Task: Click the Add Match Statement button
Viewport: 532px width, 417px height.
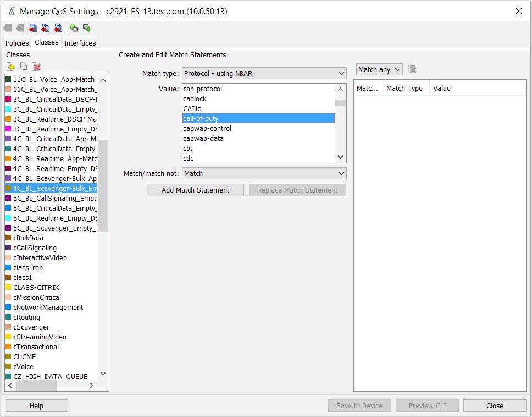Action: [196, 190]
